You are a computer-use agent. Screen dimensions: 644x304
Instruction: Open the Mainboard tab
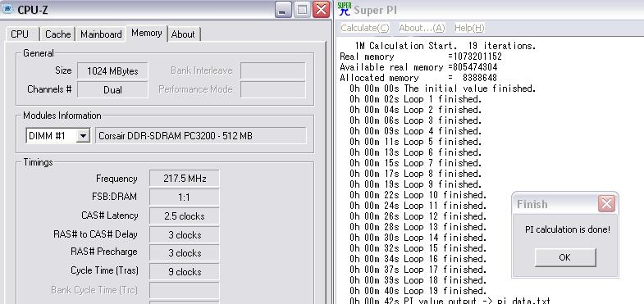tap(101, 34)
